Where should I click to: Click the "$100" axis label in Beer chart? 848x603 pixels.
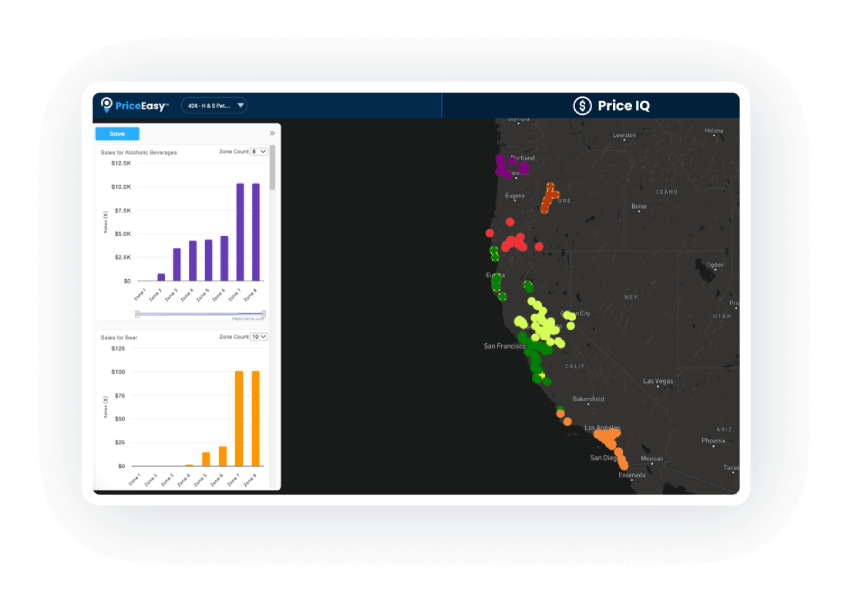click(118, 372)
